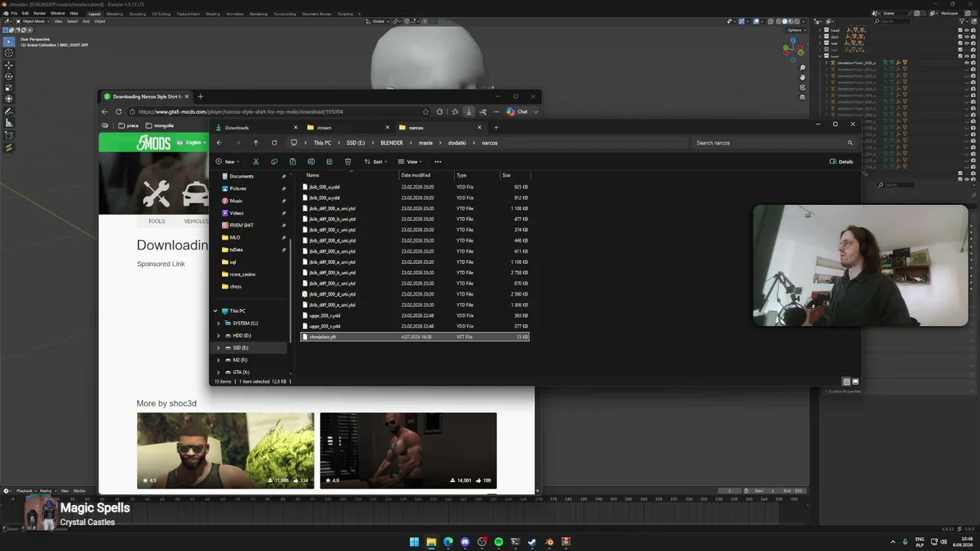
Task: Click the Copy icon in File Explorer
Action: point(274,161)
